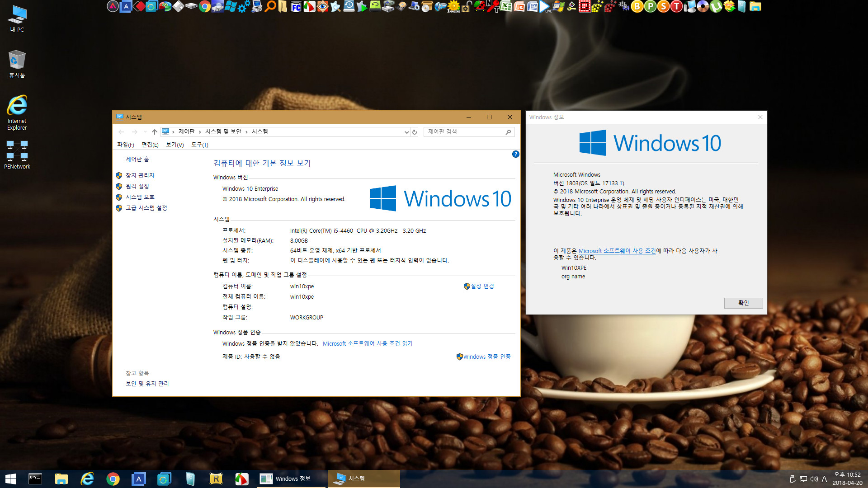Launch Word from the top dock

pos(533,6)
